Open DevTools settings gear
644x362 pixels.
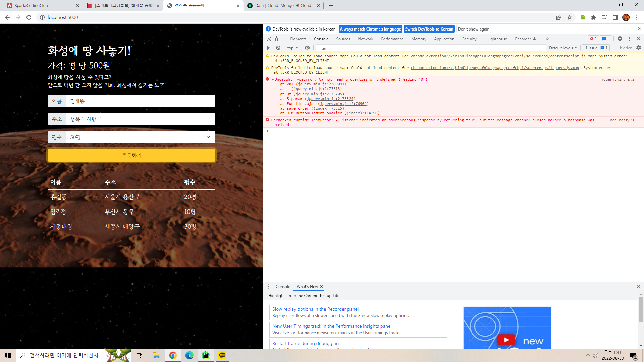pyautogui.click(x=620, y=39)
